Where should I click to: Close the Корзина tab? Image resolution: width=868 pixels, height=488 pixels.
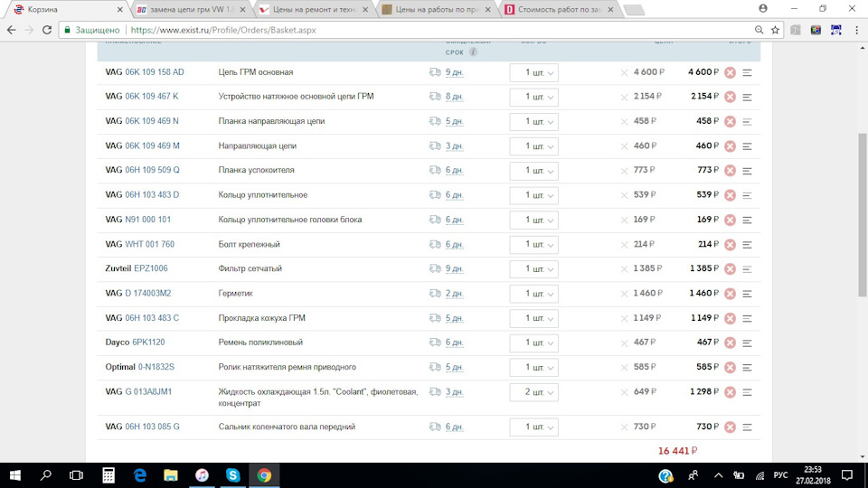[x=119, y=9]
